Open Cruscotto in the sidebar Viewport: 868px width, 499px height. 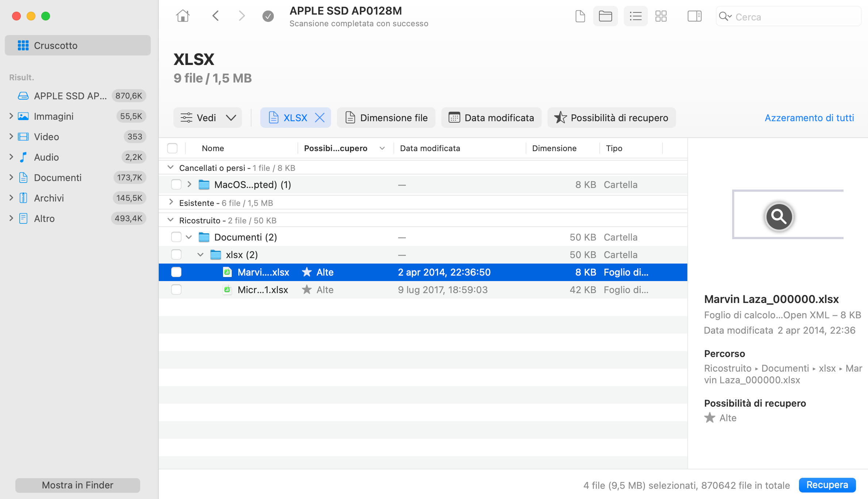point(78,45)
